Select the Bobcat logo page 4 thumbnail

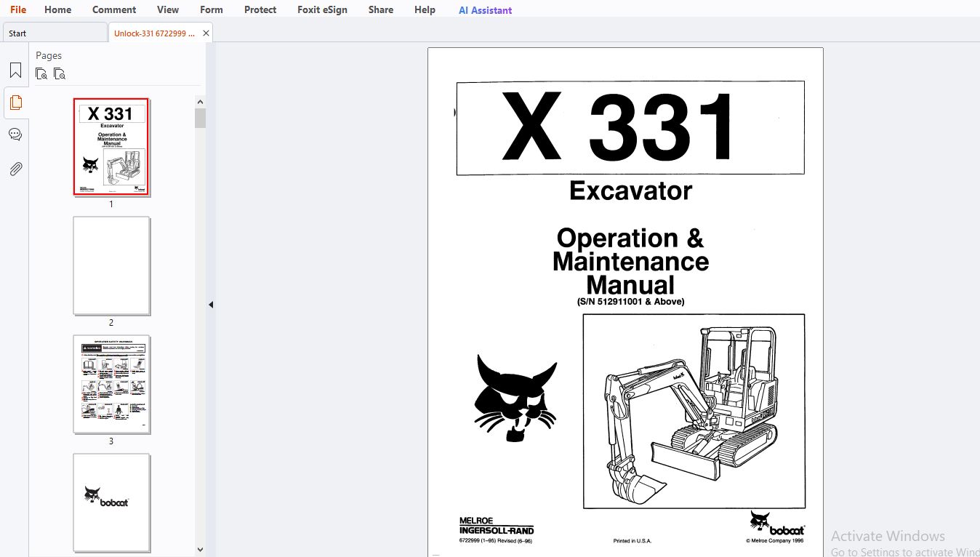click(111, 502)
